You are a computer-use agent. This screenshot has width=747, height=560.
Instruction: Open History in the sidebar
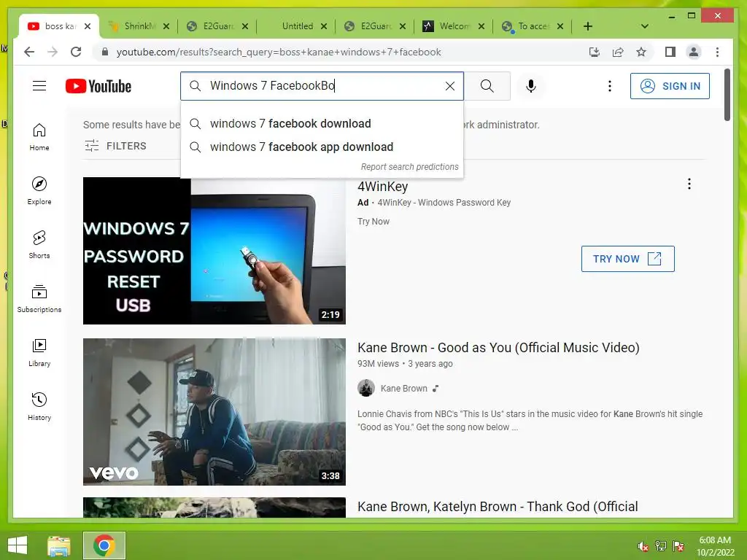coord(39,406)
